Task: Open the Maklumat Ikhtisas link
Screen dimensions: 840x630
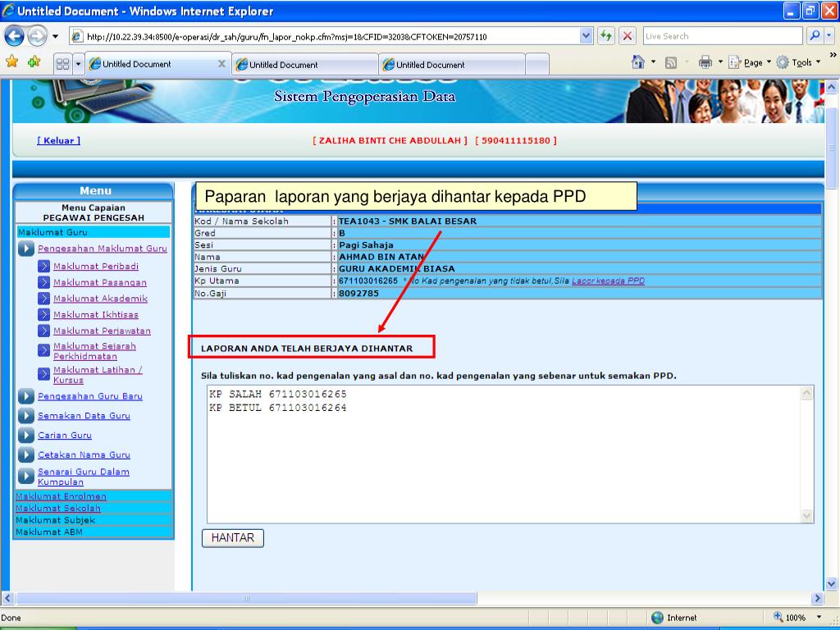Action: click(x=96, y=314)
